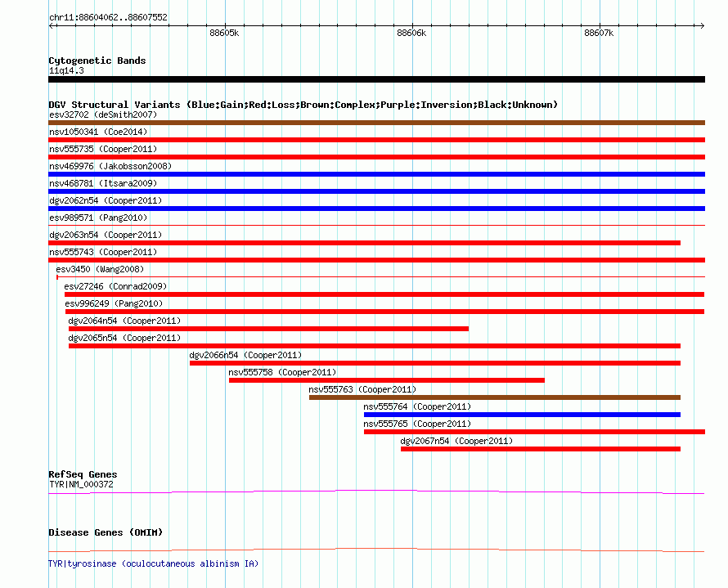Click the chr11:88604062..88607552 coordinate label
Viewport: 728px width, 588px height.
click(108, 17)
